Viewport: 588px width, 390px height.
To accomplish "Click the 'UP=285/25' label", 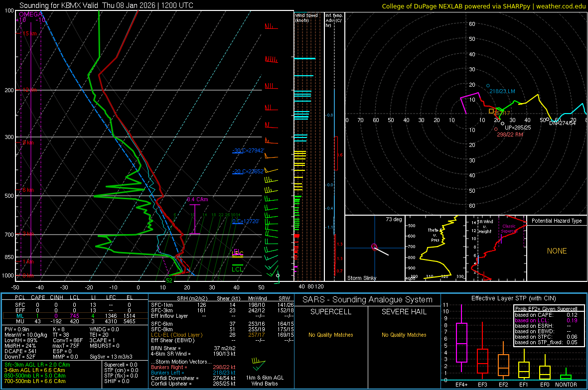I will (x=518, y=128).
